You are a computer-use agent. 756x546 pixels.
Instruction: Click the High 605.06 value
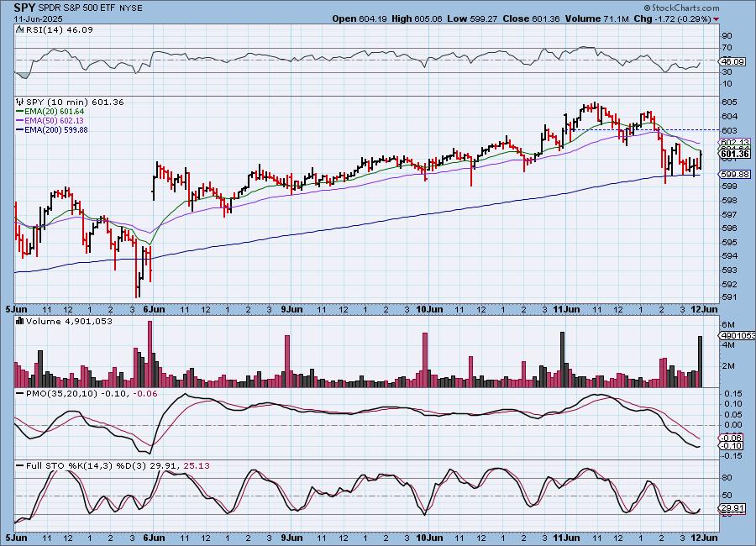(x=417, y=18)
